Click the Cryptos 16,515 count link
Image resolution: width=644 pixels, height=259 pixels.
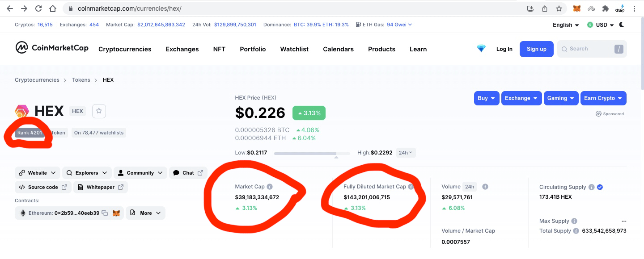coord(45,25)
